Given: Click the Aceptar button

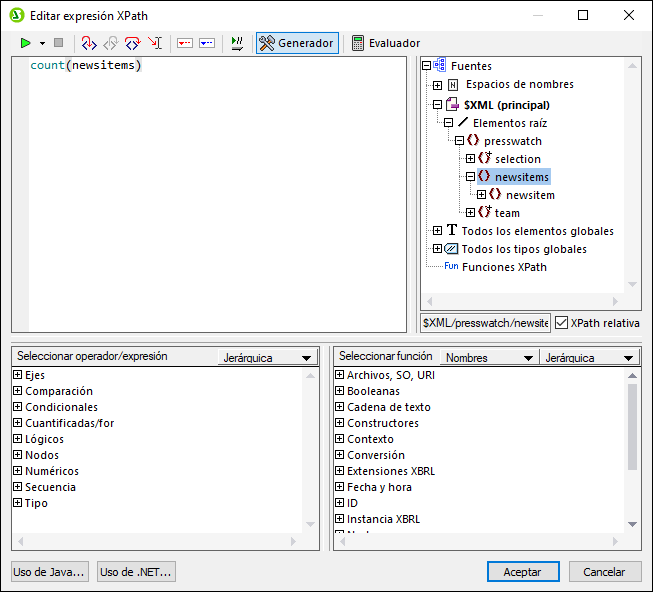Looking at the screenshot, I should 522,572.
